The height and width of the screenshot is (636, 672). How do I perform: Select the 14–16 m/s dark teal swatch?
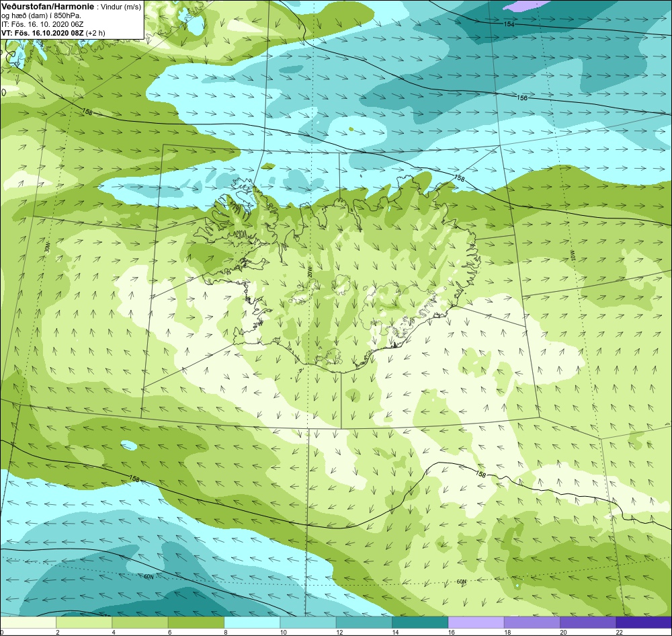pos(420,622)
